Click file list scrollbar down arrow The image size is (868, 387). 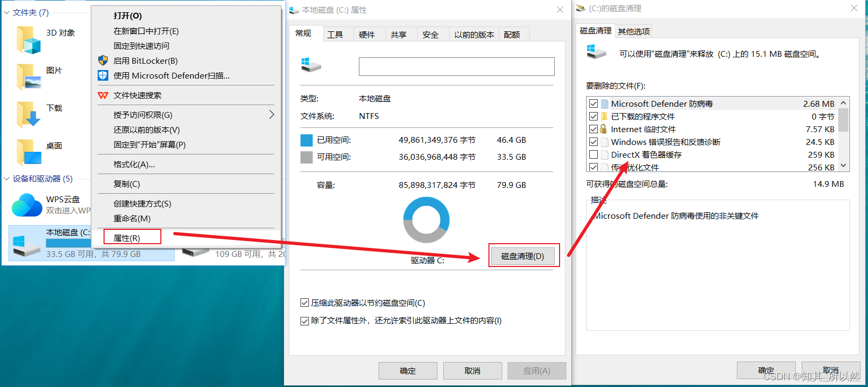pyautogui.click(x=844, y=166)
